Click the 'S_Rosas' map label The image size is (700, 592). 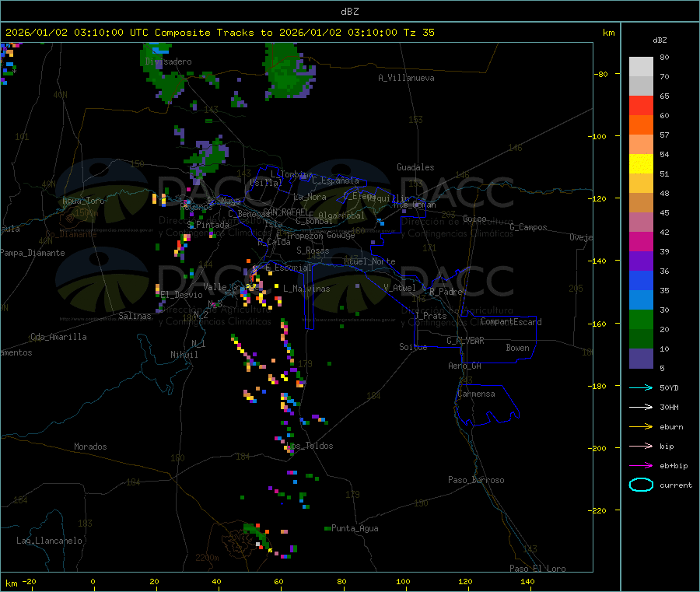click(x=313, y=250)
